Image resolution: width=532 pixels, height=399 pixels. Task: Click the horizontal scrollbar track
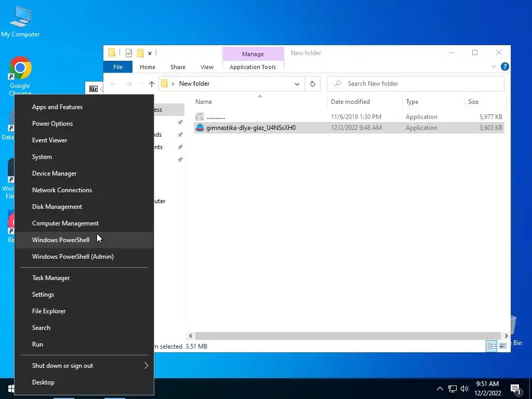pos(348,336)
